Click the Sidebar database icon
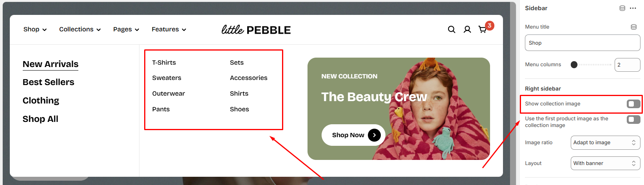Viewport: 644px width, 185px height. click(622, 8)
